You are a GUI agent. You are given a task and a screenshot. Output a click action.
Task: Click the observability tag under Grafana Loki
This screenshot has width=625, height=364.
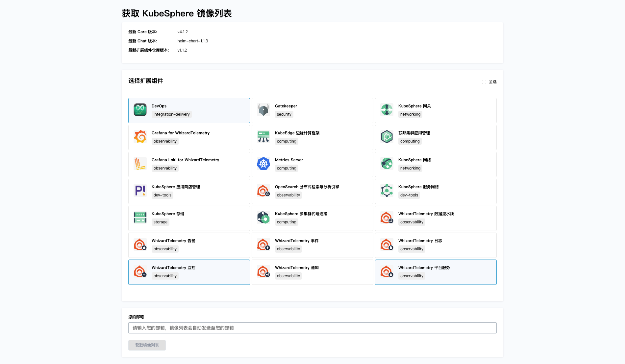(165, 168)
